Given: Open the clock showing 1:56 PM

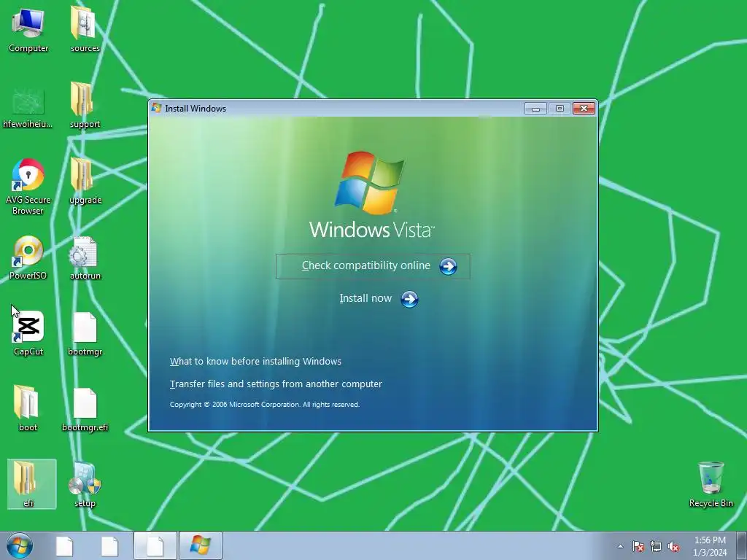Looking at the screenshot, I should coord(710,546).
